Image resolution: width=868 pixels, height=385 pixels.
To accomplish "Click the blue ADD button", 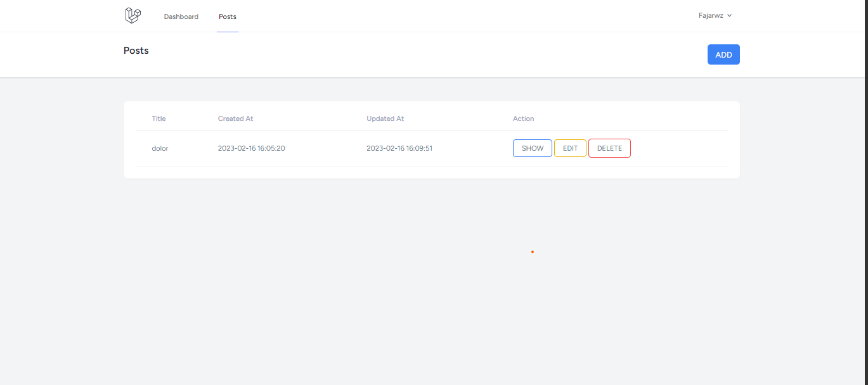I will pyautogui.click(x=723, y=54).
